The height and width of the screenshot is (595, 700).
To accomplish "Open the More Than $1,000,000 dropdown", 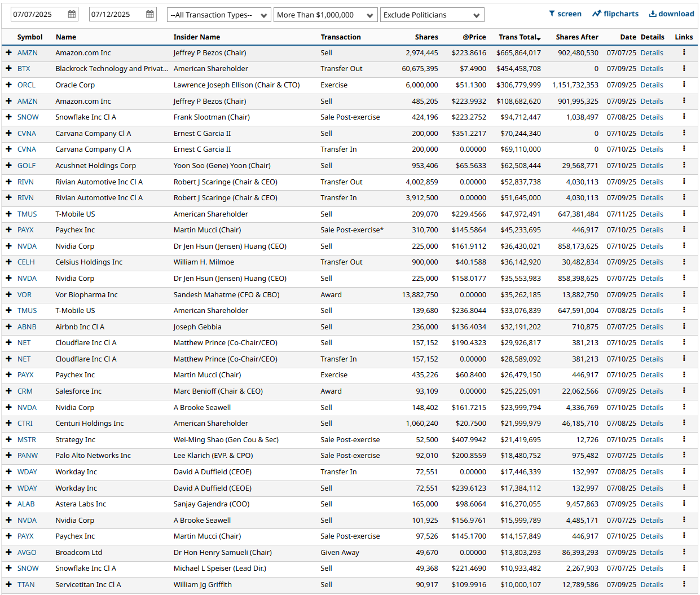I will [325, 15].
